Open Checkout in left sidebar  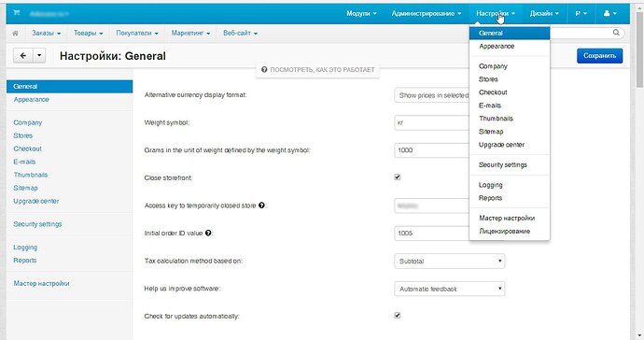[27, 149]
